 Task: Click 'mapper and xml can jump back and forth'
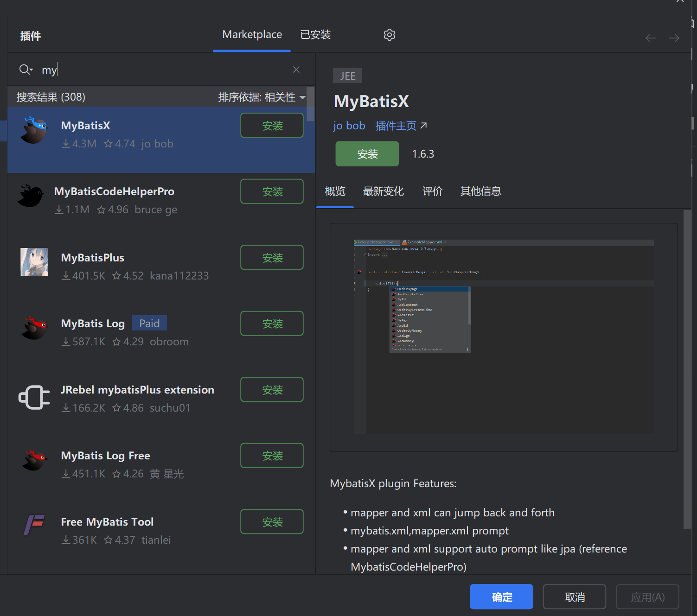click(453, 513)
